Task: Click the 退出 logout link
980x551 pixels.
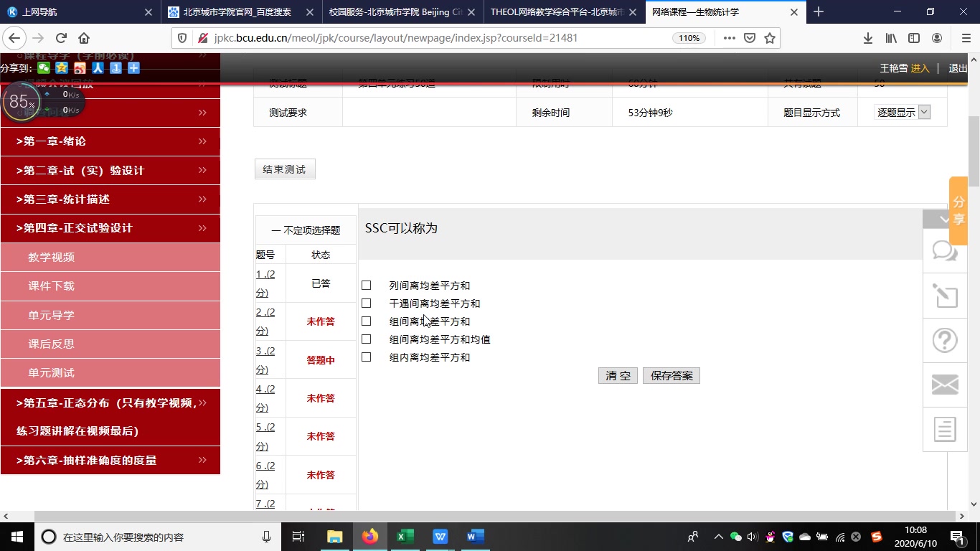Action: (958, 68)
